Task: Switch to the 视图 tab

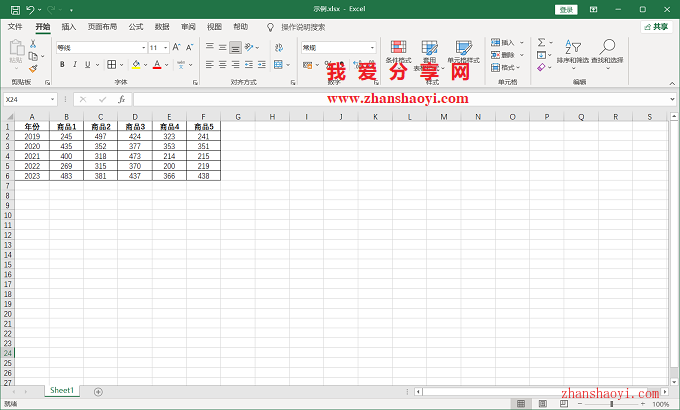Action: tap(214, 27)
